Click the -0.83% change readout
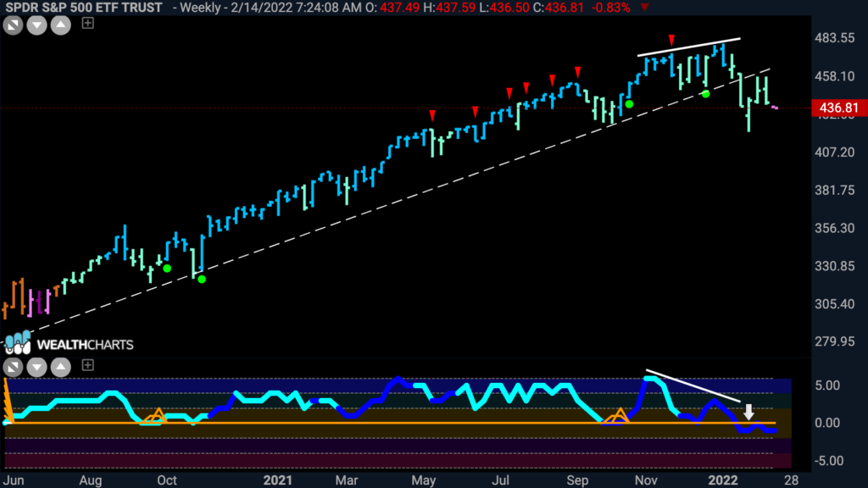Screen dimensions: 868x488 pyautogui.click(x=611, y=7)
